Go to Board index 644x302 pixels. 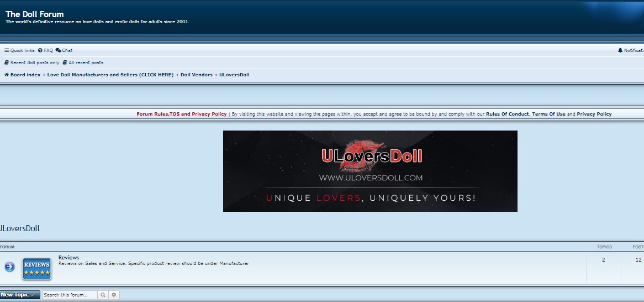[23, 75]
